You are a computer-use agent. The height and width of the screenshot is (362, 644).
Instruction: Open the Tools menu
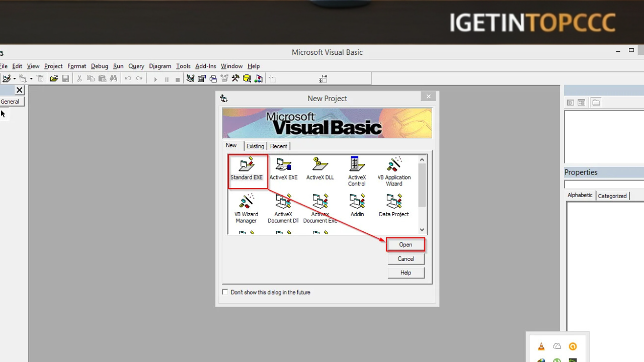[x=183, y=66]
